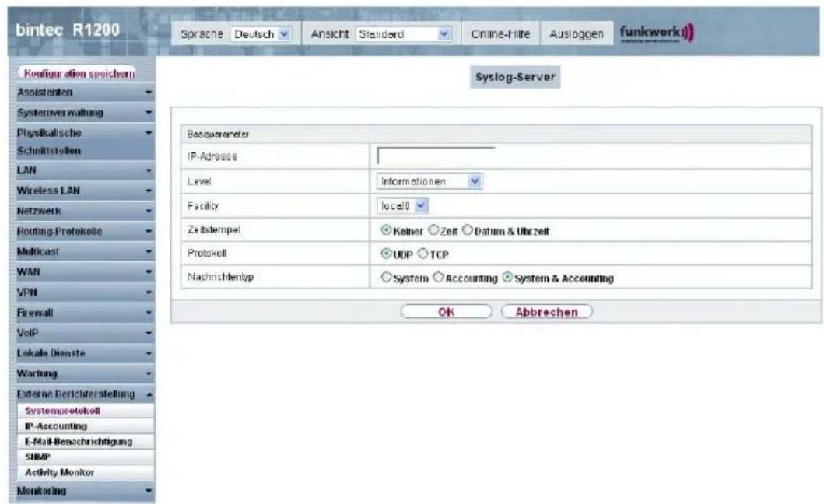Click the Nachrichtentyp row label

click(x=220, y=276)
